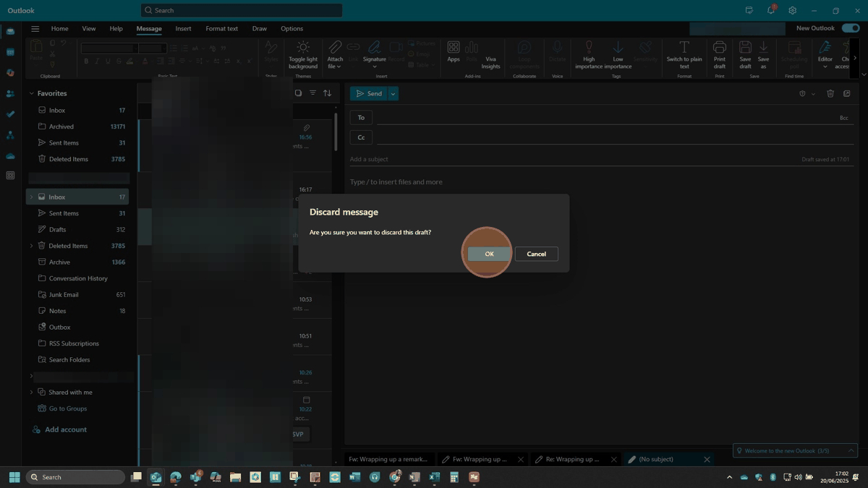Open the Send options dropdown arrow
The height and width of the screenshot is (488, 868).
pyautogui.click(x=393, y=93)
